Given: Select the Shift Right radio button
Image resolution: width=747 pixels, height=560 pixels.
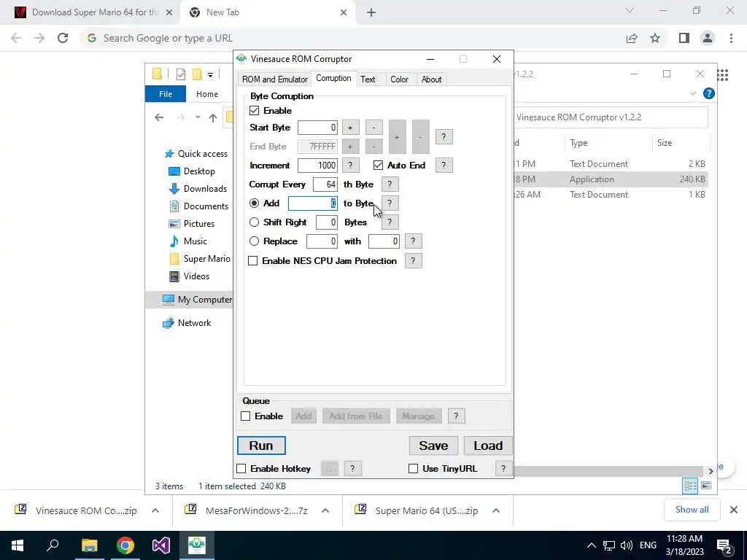Looking at the screenshot, I should (x=255, y=222).
